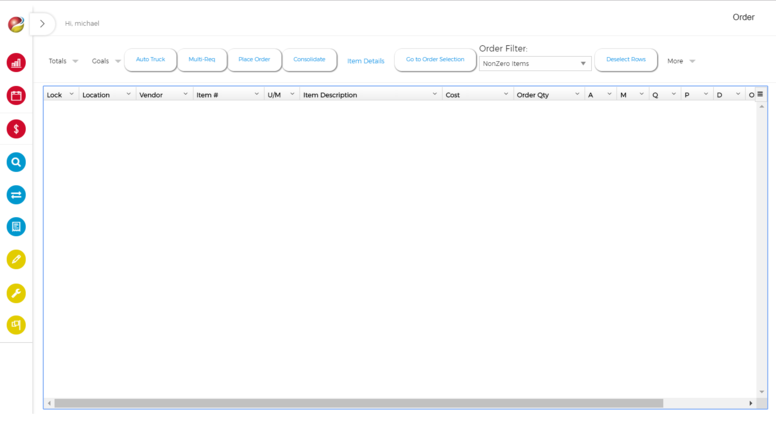Open the Item Details link

coord(366,61)
